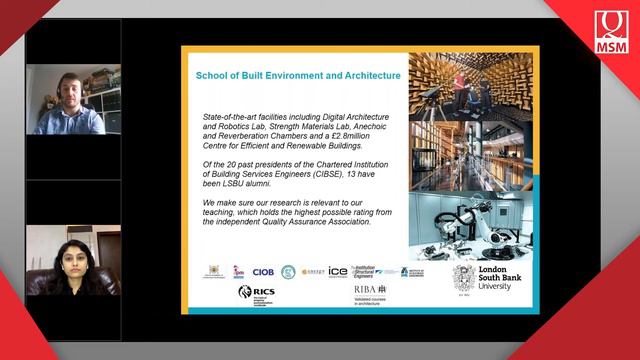Click the 'Of the 20 past presidents' paragraph
Viewport: 640px width, 360px height.
pyautogui.click(x=296, y=174)
